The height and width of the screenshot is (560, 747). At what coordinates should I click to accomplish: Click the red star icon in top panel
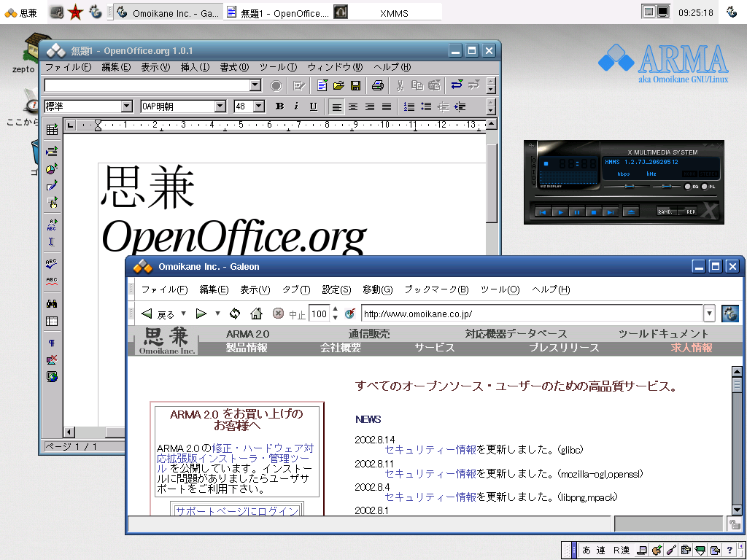75,12
